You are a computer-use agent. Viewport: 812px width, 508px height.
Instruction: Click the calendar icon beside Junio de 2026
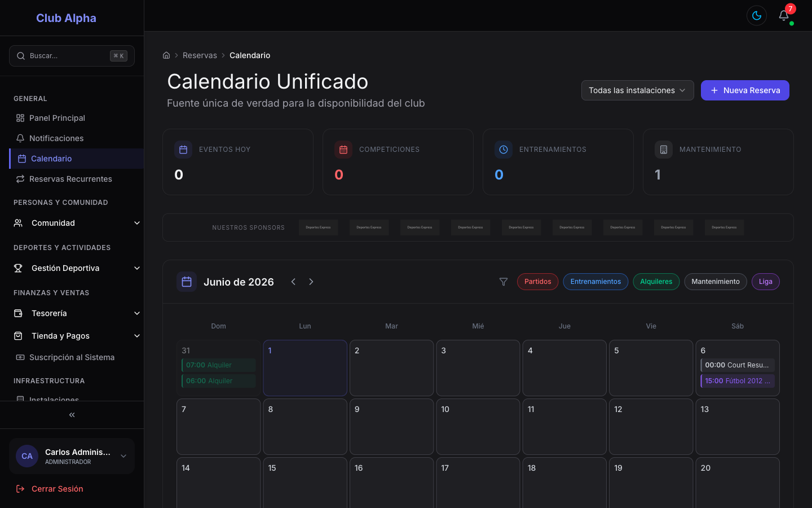[187, 282]
